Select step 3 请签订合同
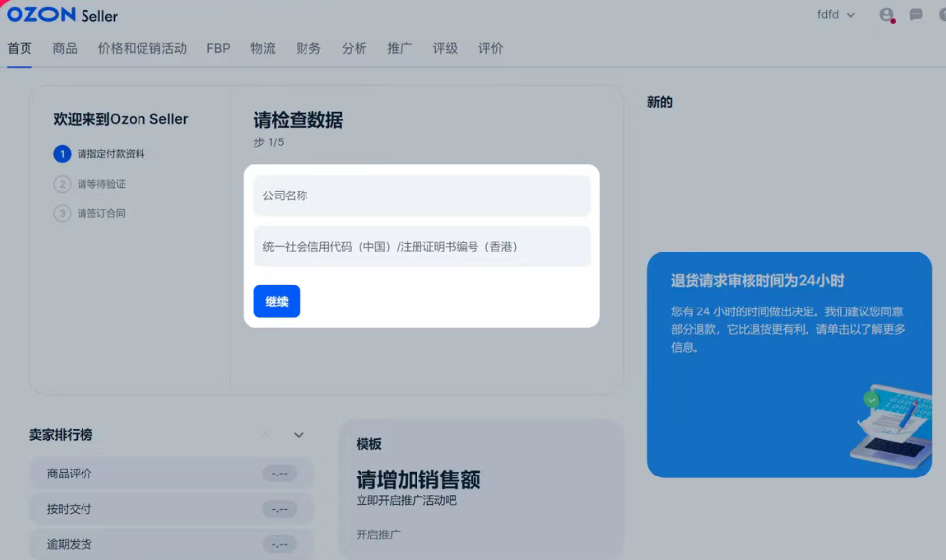The height and width of the screenshot is (560, 946). coord(90,213)
